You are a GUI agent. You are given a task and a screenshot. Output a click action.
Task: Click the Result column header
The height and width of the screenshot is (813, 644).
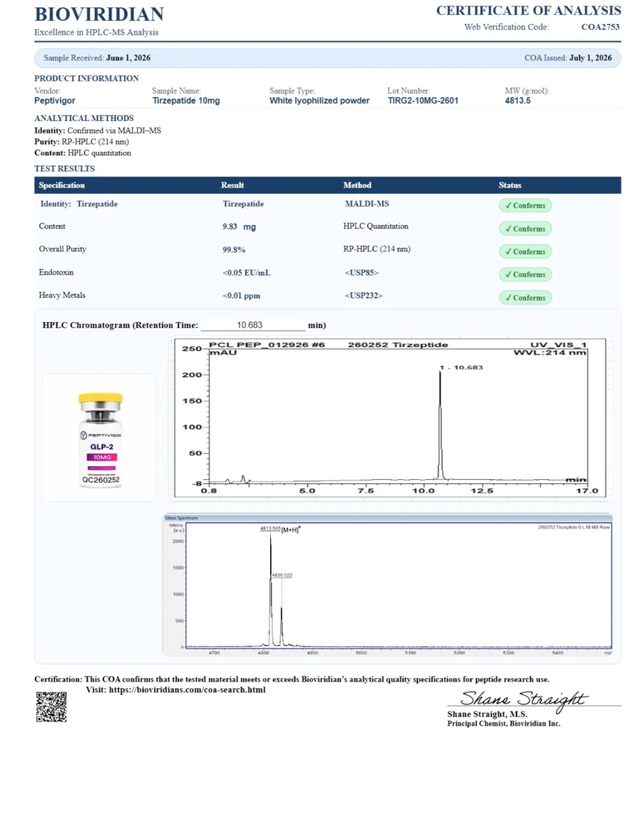(232, 185)
